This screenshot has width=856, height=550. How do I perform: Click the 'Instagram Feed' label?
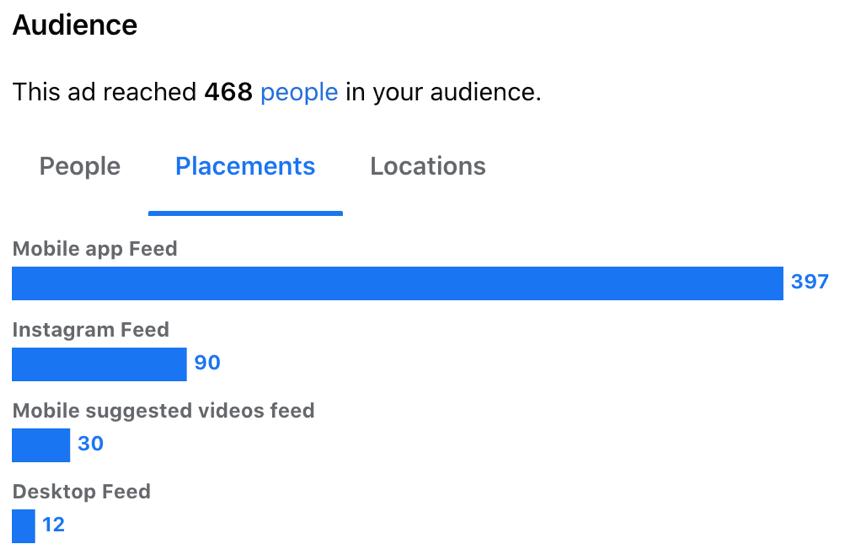pyautogui.click(x=91, y=330)
